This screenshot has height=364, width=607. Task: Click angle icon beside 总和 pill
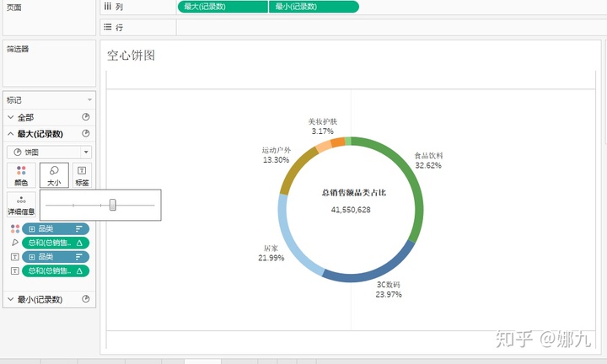(x=15, y=243)
